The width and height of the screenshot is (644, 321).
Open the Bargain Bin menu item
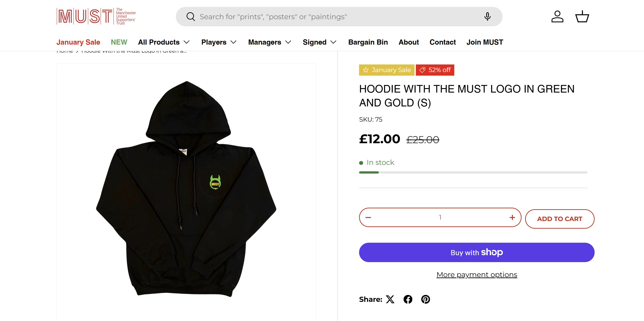[368, 42]
